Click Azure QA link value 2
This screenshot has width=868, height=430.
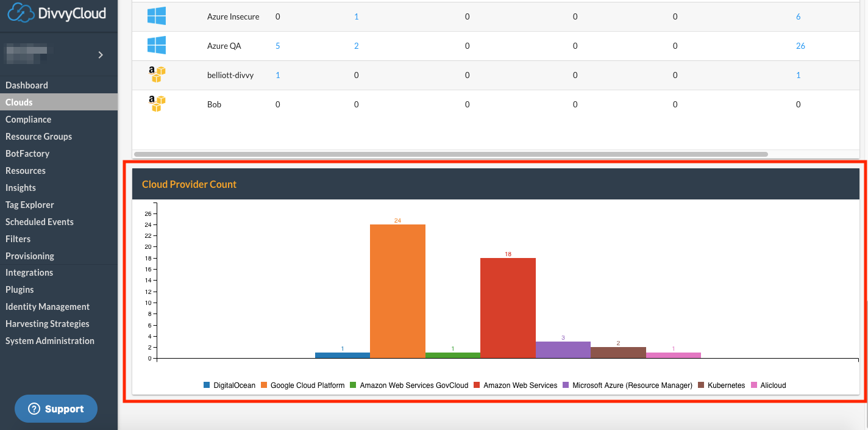[x=357, y=46]
